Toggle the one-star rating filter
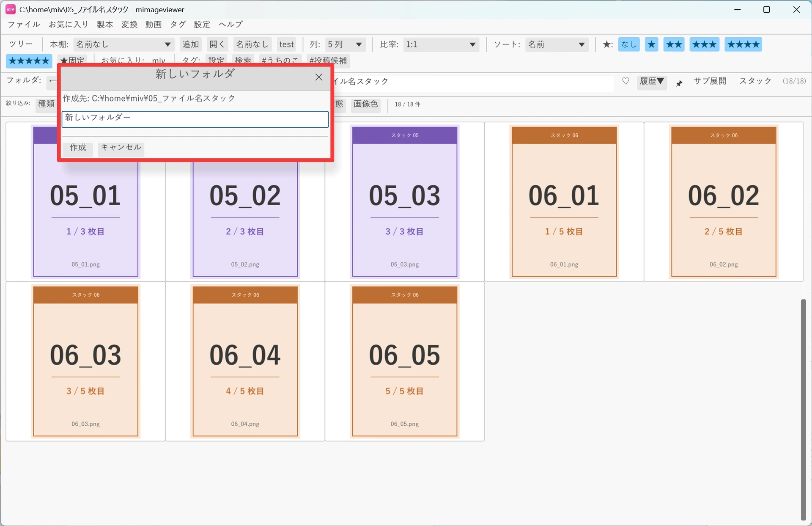 pos(652,44)
